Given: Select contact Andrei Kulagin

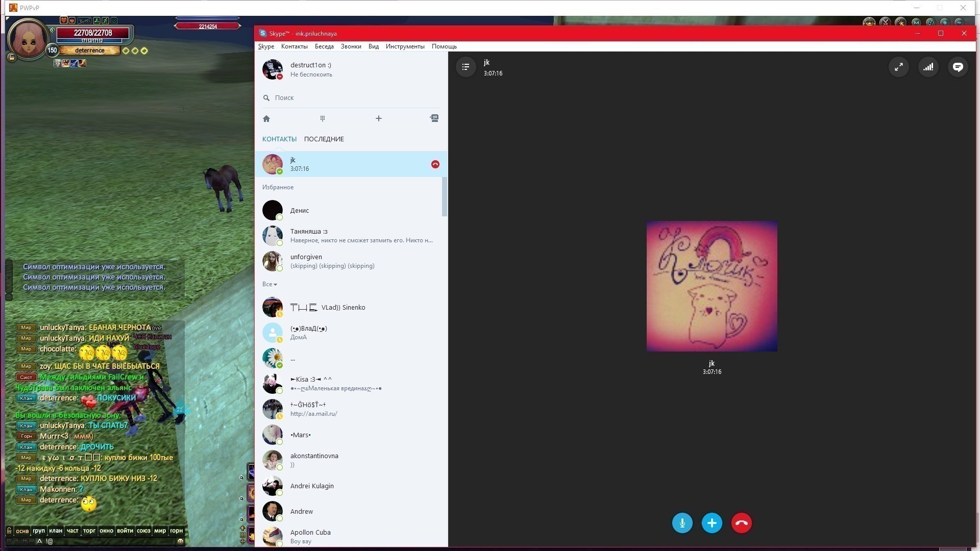Looking at the screenshot, I should [x=312, y=486].
